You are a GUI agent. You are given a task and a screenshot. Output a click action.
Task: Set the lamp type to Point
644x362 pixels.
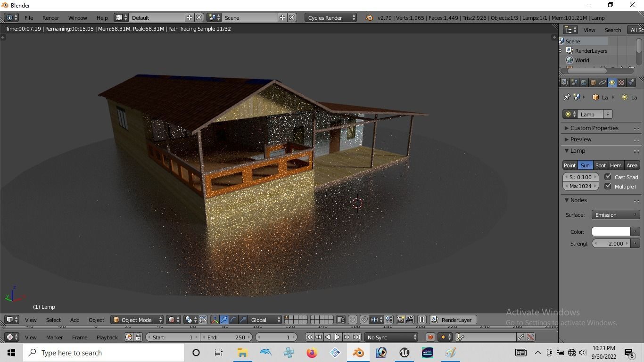(570, 165)
